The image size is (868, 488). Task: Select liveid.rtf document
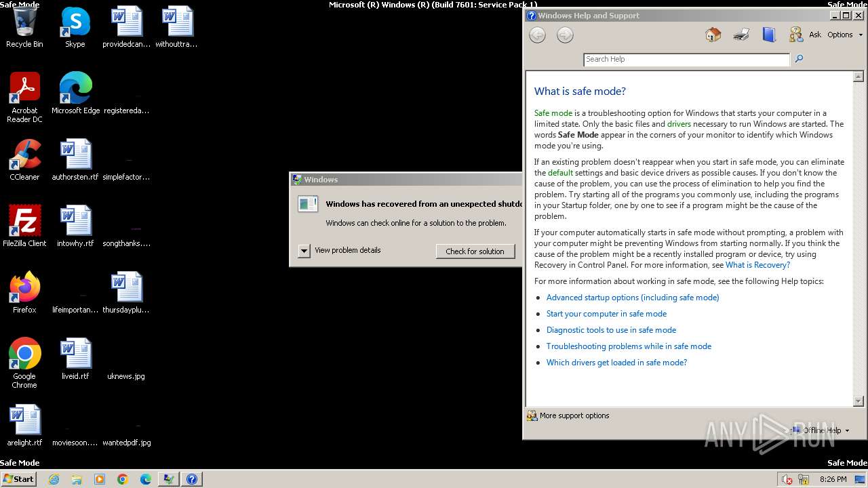point(75,360)
